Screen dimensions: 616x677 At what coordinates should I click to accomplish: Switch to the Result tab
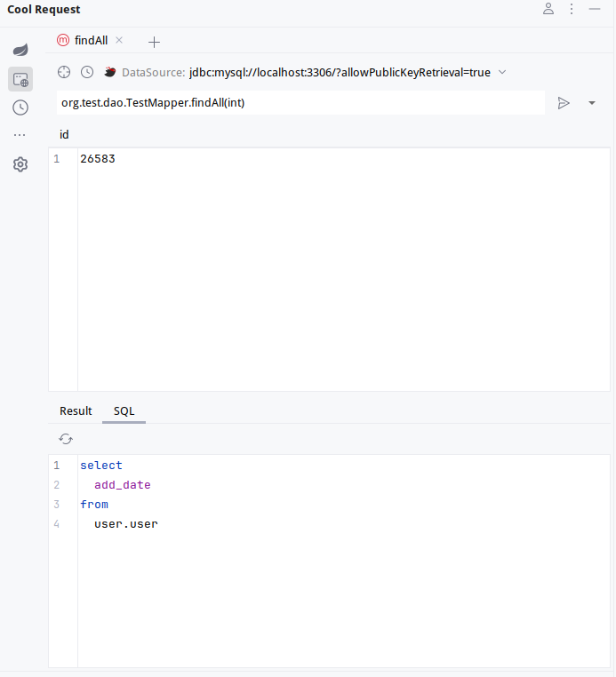[x=76, y=410]
